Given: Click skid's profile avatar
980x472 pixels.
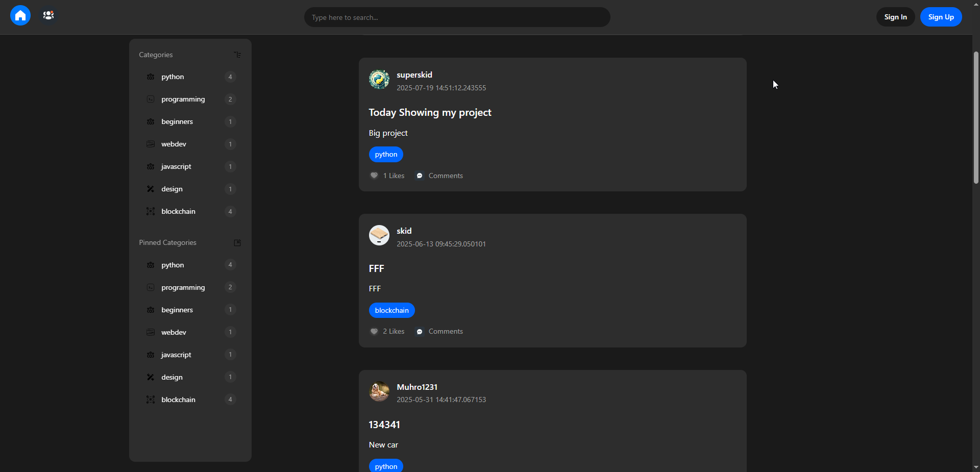Looking at the screenshot, I should click(x=379, y=235).
